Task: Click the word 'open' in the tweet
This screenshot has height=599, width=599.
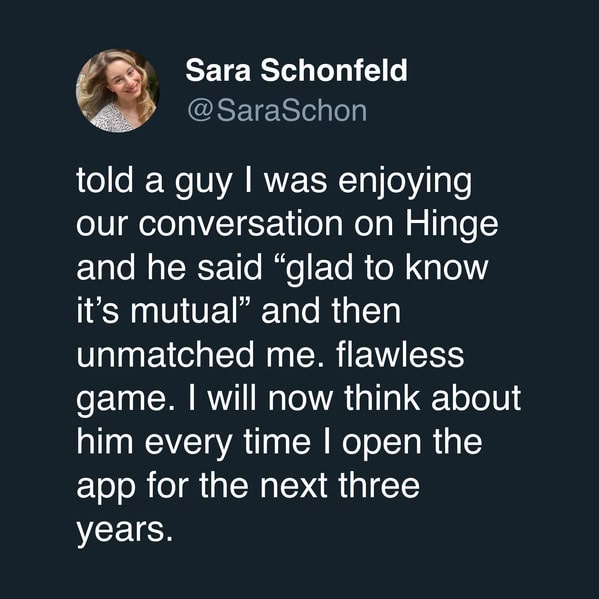Action: [381, 444]
